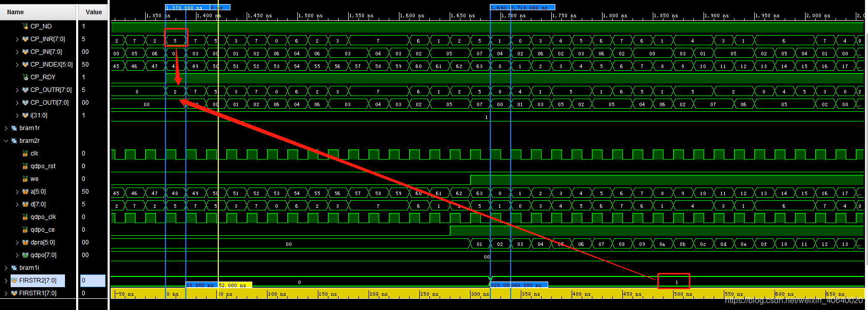Click the 20.000 ns marker label
The height and width of the screenshot is (310, 868).
pyautogui.click(x=202, y=285)
